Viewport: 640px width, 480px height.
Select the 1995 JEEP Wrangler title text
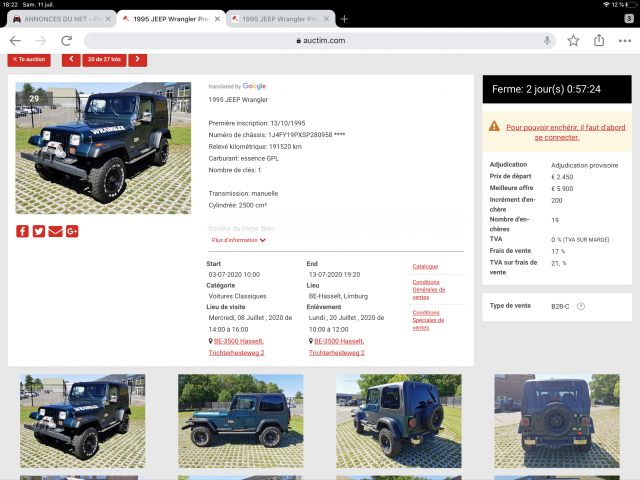coord(238,100)
